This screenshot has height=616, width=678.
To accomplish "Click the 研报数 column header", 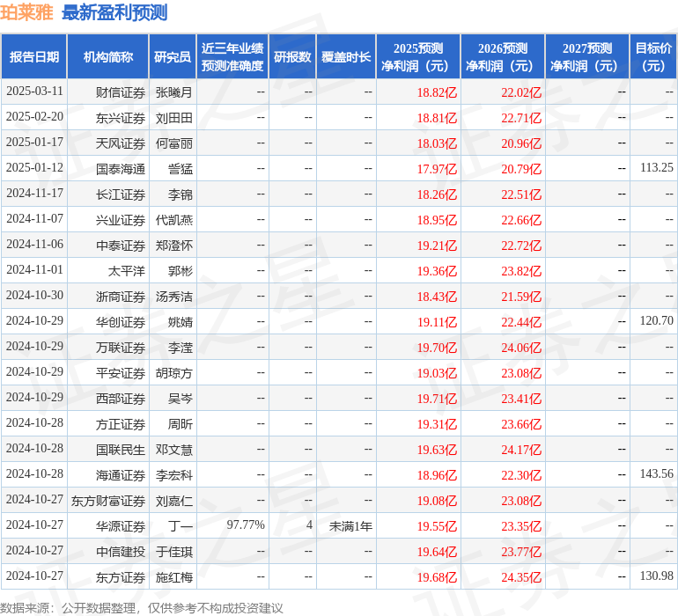I will 292,57.
